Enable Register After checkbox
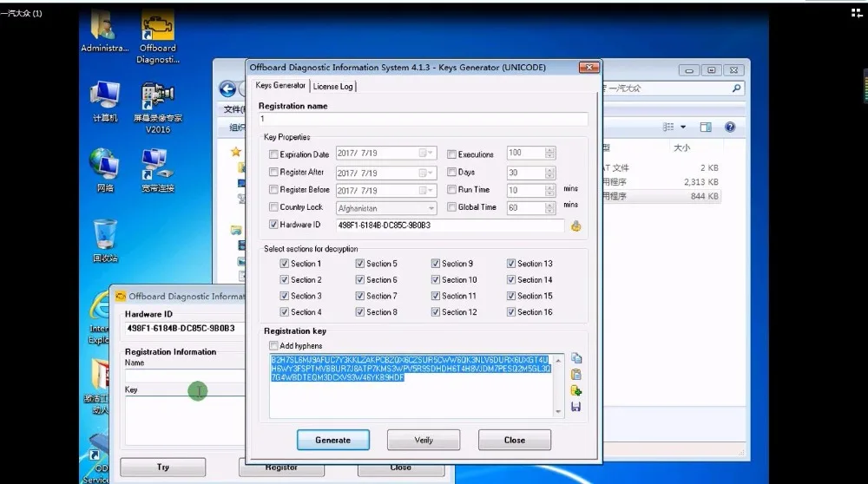The image size is (868, 484). 273,172
